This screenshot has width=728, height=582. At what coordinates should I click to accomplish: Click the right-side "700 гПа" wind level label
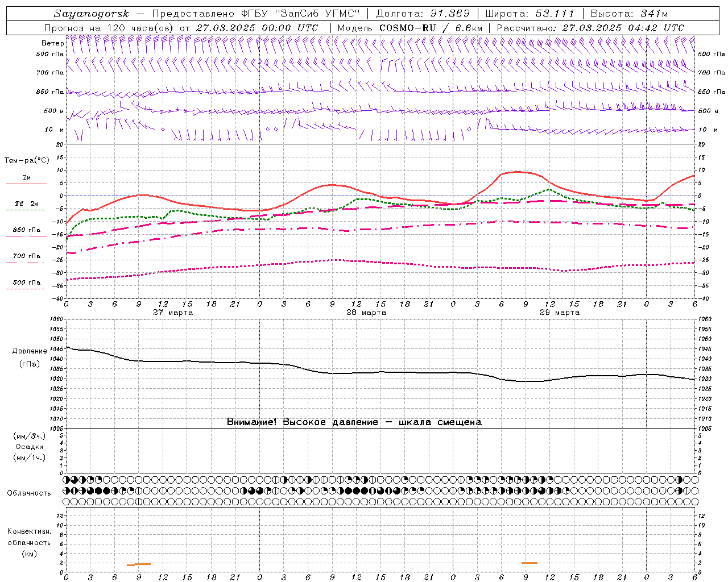(x=712, y=72)
